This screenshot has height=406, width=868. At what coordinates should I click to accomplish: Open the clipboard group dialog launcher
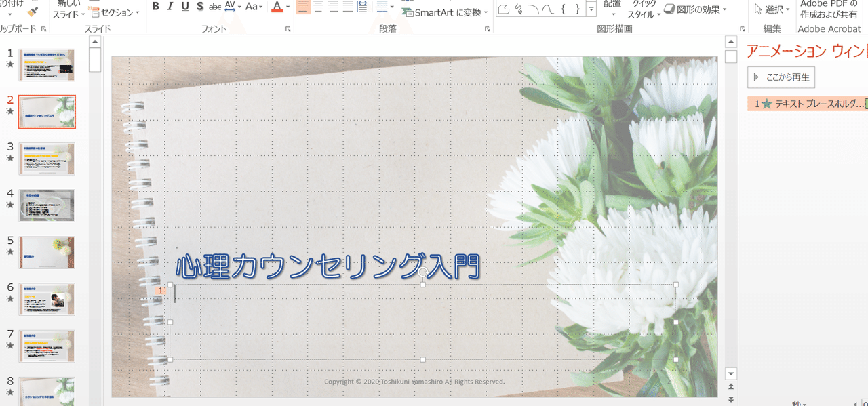coord(44,29)
